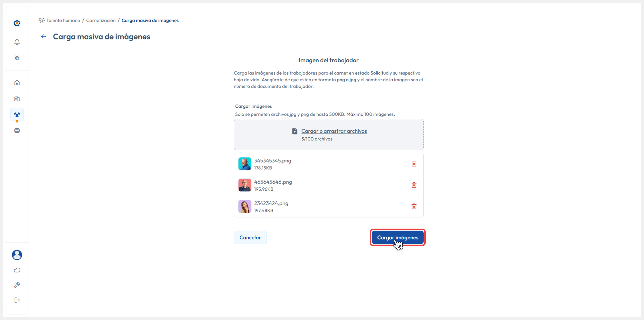Navigate to Talento humano breadcrumb

point(63,20)
